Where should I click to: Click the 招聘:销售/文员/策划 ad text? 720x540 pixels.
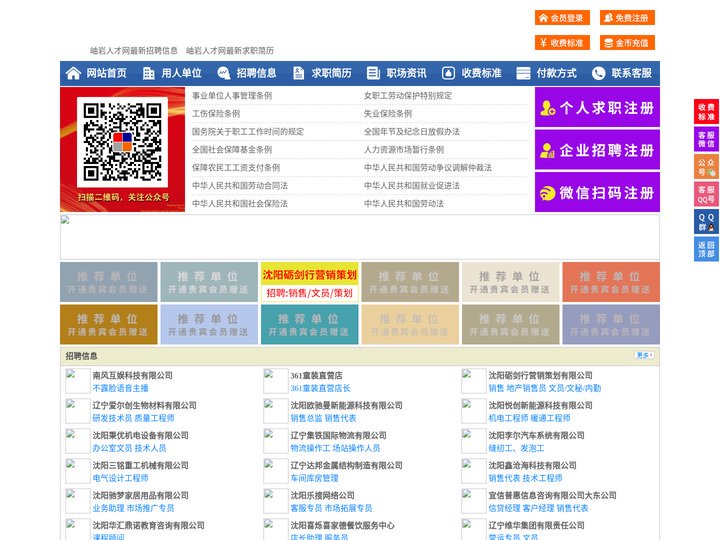point(309,293)
